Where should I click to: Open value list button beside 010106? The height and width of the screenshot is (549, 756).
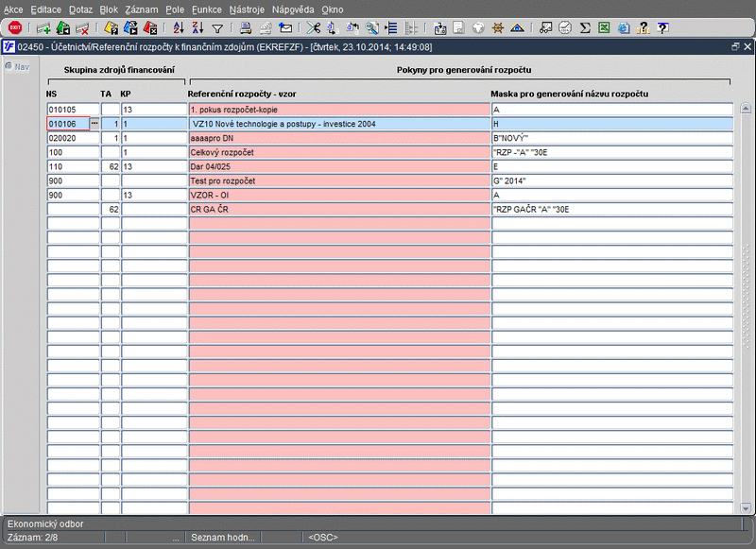pyautogui.click(x=94, y=124)
